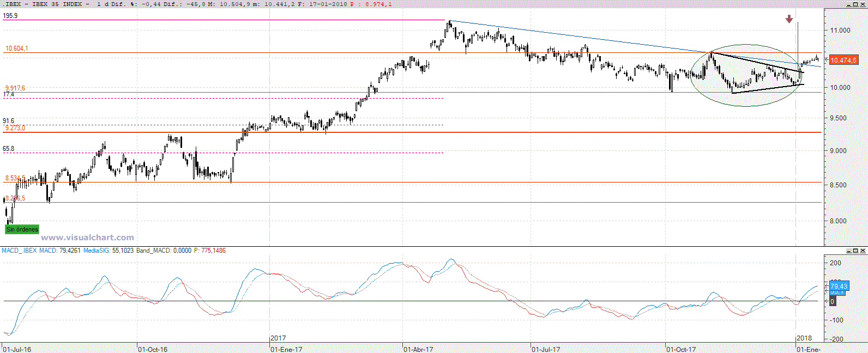Click the 'MACD_IBEX' indicator name
The width and height of the screenshot is (868, 353).
[x=19, y=251]
